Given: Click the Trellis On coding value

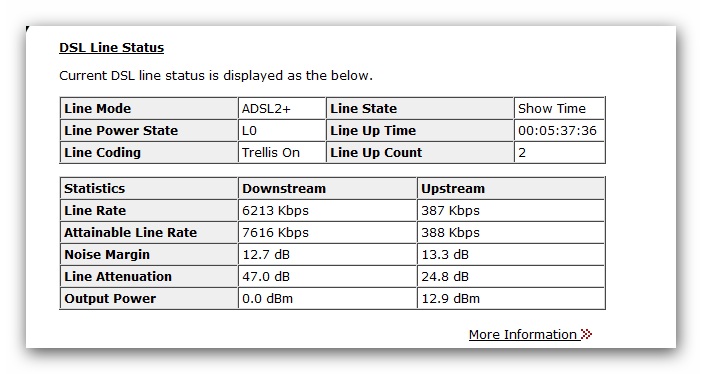Looking at the screenshot, I should (x=271, y=152).
